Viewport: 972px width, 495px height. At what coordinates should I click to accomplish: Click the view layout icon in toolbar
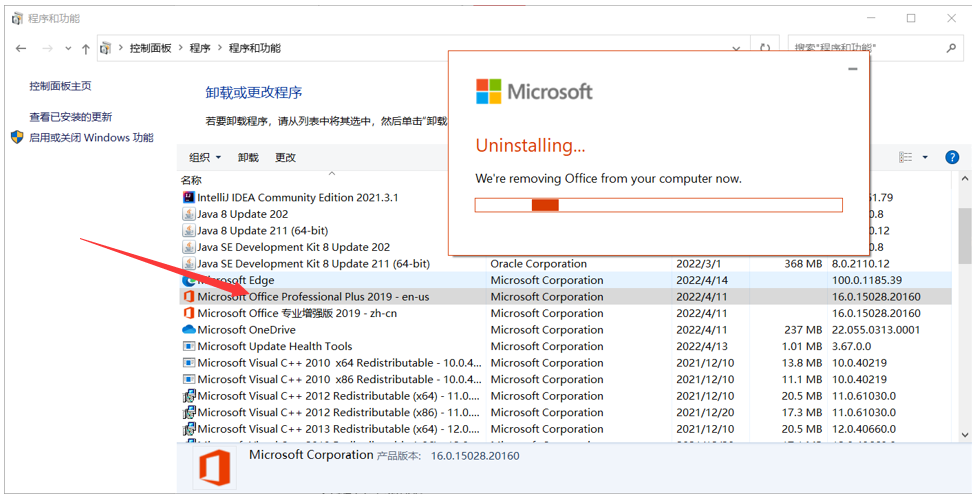[x=906, y=157]
